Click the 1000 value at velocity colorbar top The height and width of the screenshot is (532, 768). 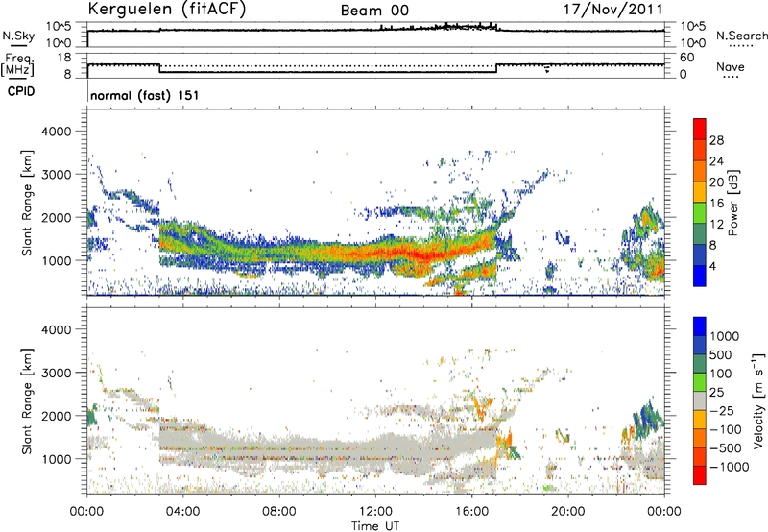point(725,336)
